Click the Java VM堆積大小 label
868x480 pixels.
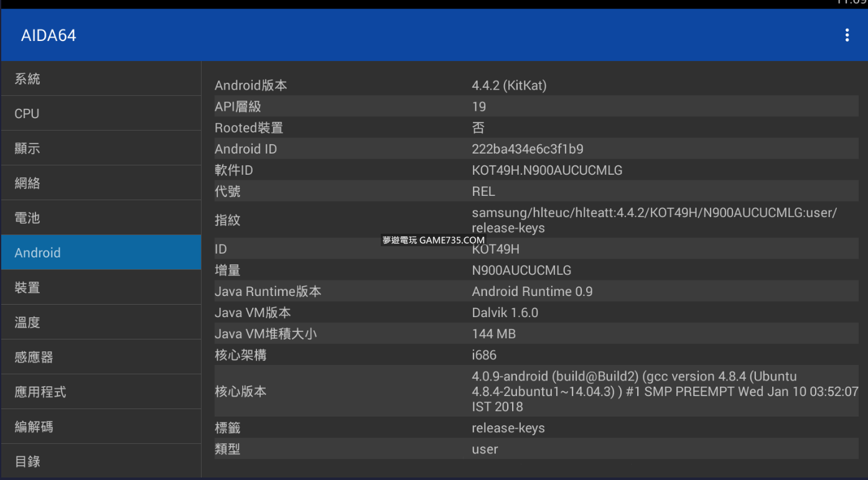click(266, 333)
